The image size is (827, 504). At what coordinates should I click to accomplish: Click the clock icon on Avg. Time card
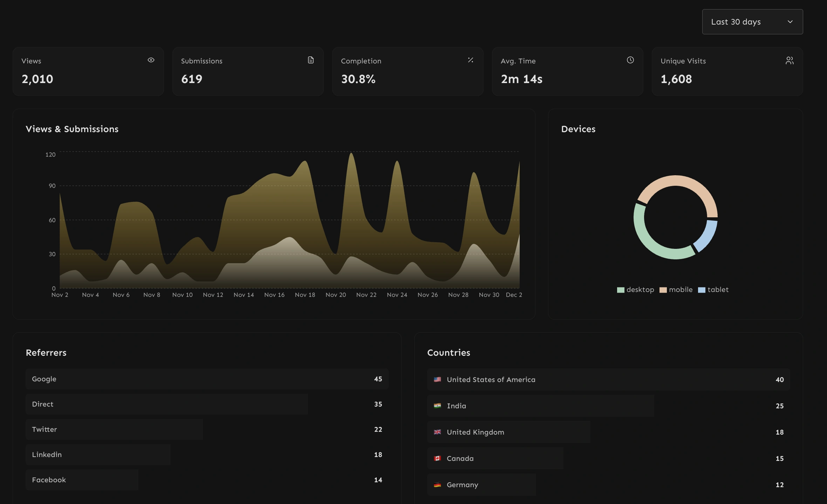pos(630,60)
